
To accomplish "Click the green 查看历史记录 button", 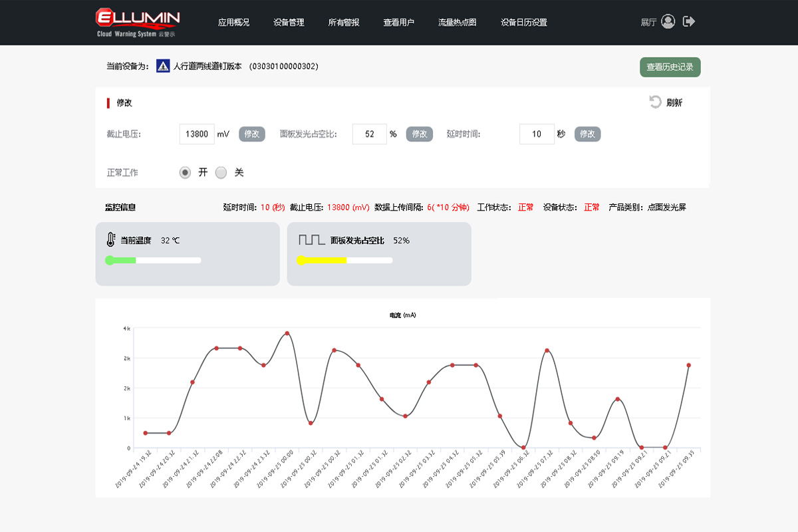I will pyautogui.click(x=670, y=67).
